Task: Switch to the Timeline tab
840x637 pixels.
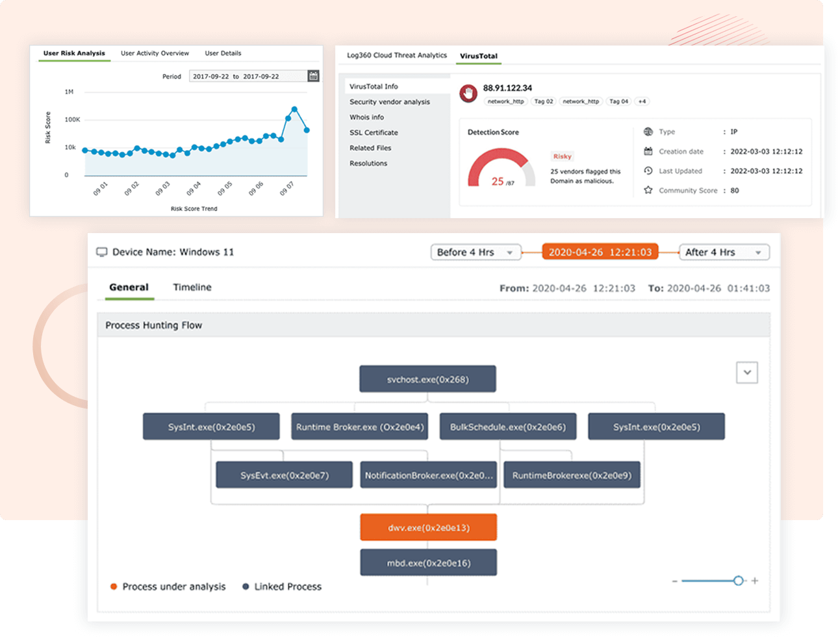Action: [192, 286]
